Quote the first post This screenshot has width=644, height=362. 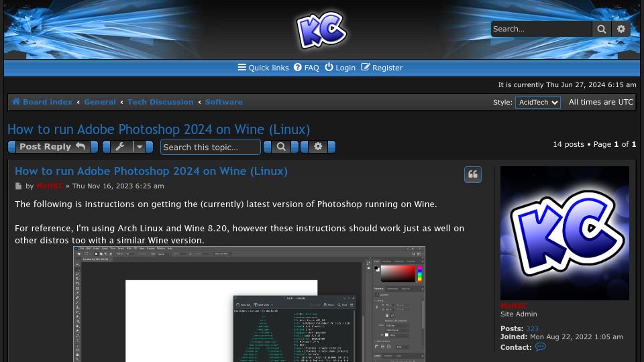point(473,174)
